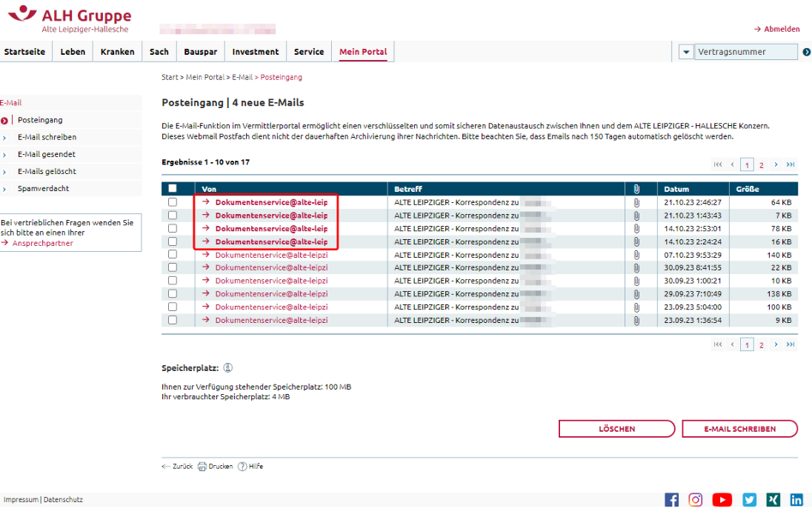The image size is (812, 514).
Task: Click the paperclip on the 07.10.23 9:53:29 email
Action: pos(636,254)
